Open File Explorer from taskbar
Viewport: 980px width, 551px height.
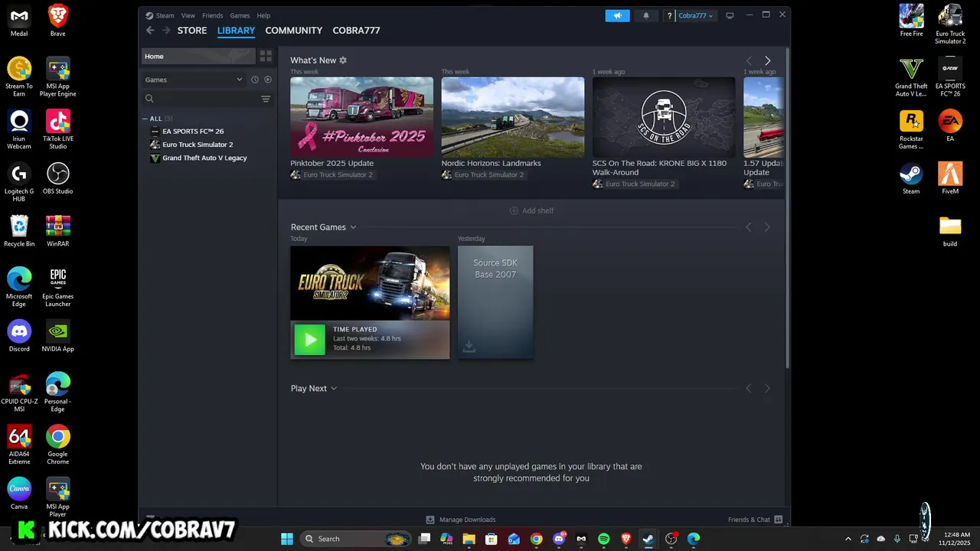click(x=469, y=539)
